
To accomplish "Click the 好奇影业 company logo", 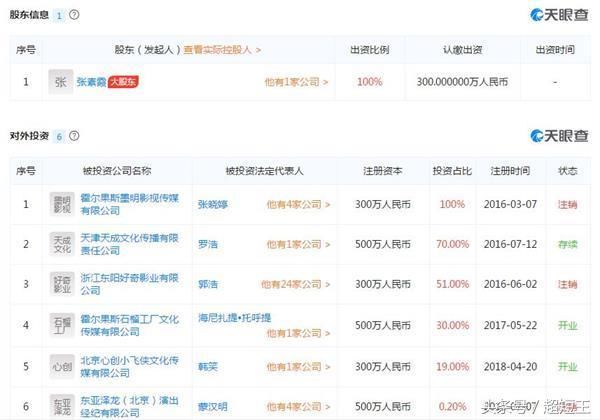I will tap(62, 284).
